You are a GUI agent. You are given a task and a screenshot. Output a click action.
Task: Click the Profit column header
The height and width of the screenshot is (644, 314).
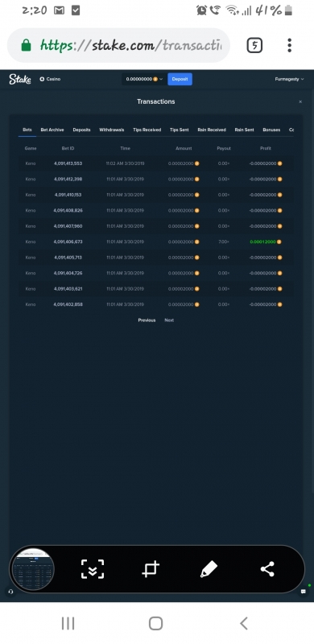pos(266,148)
